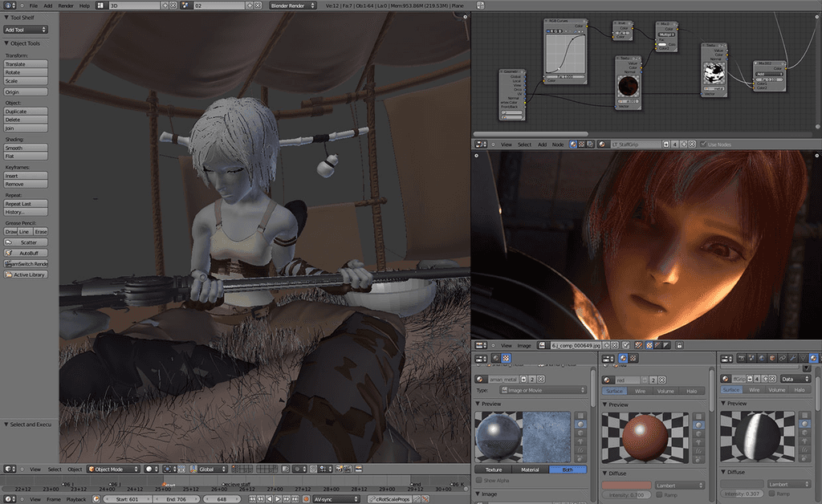
Task: Open the Lambert shader dropdown in material panel
Action: (x=678, y=485)
